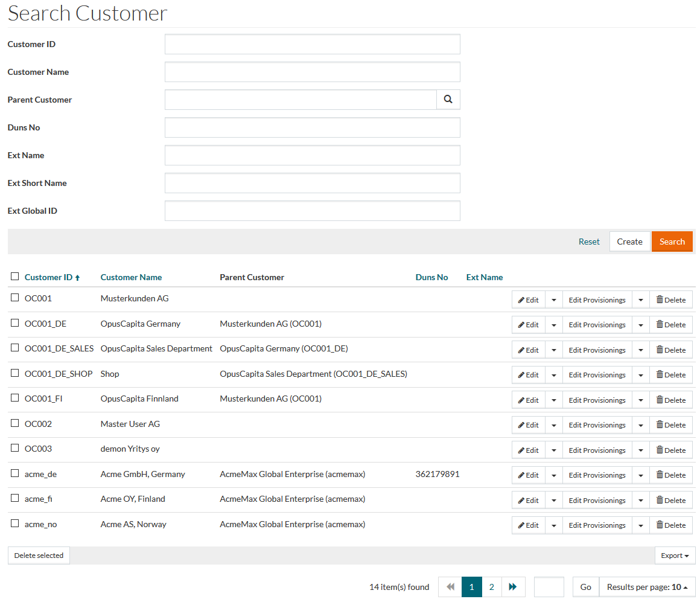Go to the last results page
700x599 pixels.
coord(513,587)
